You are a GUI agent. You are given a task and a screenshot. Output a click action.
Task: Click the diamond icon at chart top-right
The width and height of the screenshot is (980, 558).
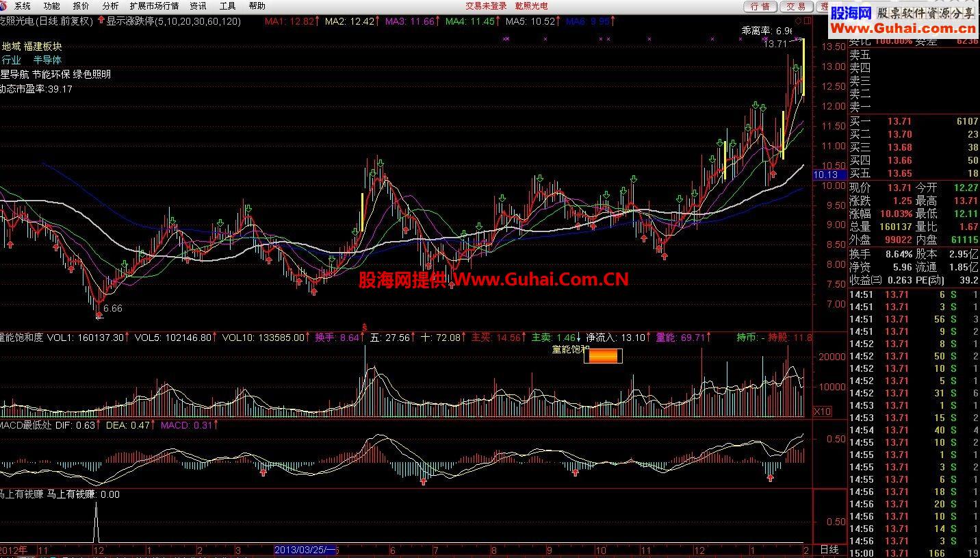click(798, 21)
